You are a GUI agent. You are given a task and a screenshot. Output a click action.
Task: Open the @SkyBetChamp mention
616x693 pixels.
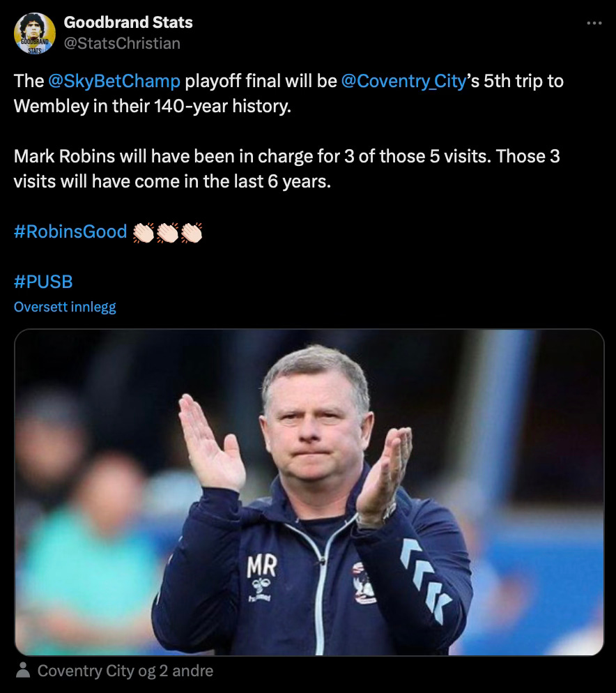(114, 81)
